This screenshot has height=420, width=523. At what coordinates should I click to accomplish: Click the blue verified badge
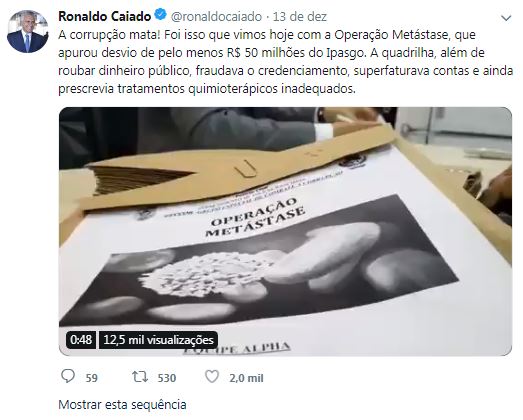[161, 15]
